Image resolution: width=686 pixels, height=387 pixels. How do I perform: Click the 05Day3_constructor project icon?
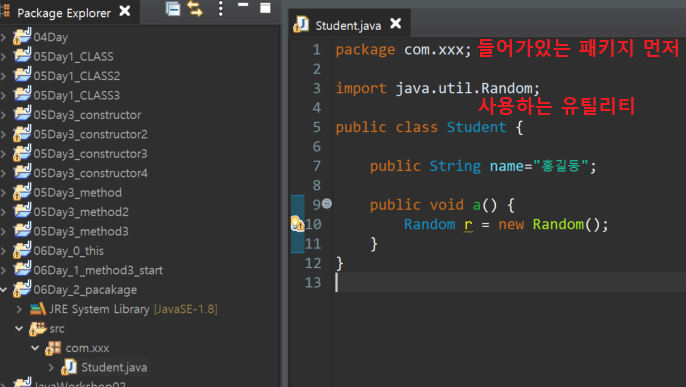tap(22, 114)
